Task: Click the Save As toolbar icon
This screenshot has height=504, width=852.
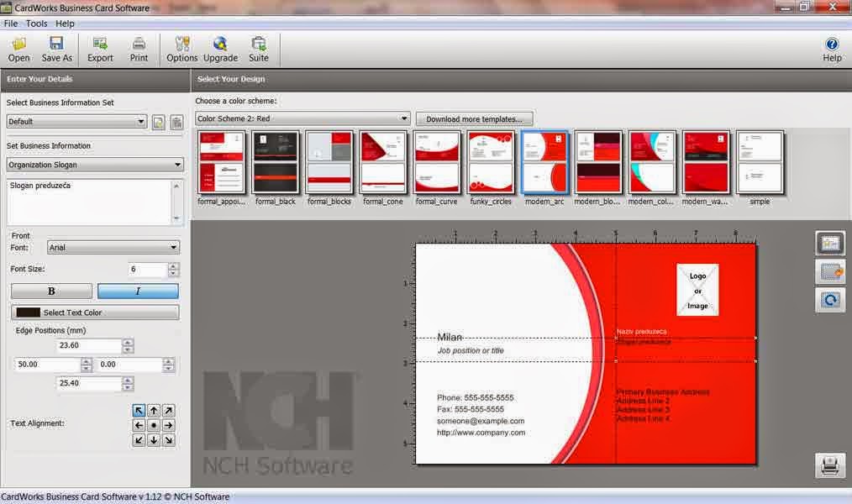Action: click(x=56, y=50)
